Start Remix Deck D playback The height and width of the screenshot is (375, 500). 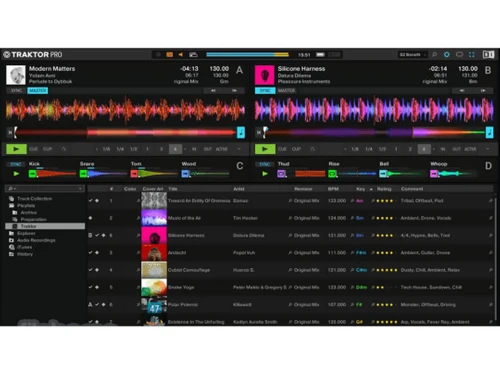coord(265,174)
